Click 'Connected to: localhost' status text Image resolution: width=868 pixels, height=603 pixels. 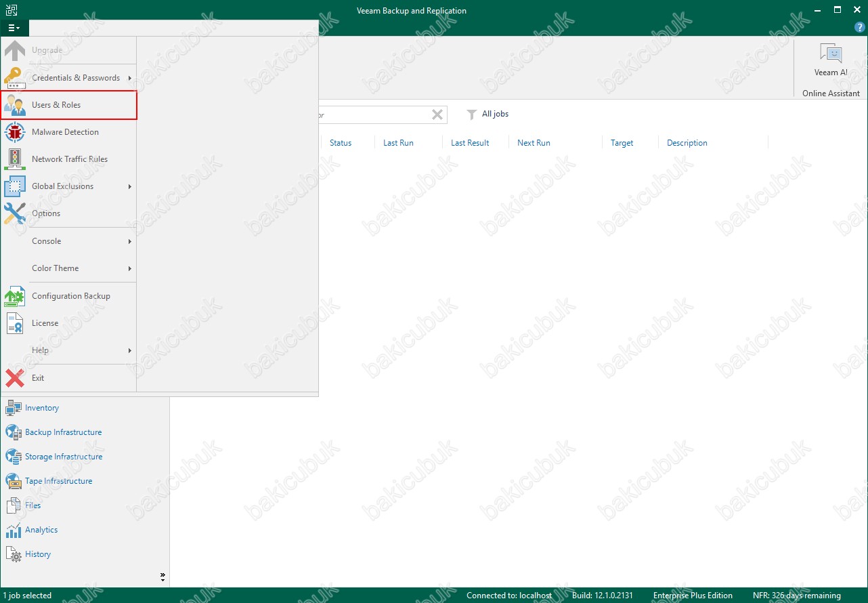click(x=509, y=596)
